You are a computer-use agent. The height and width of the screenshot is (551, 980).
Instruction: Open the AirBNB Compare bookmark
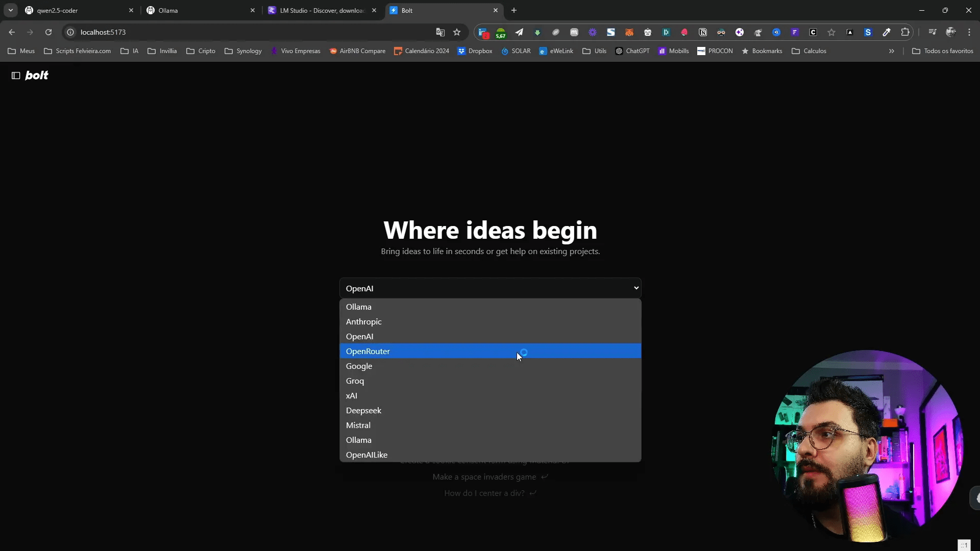click(357, 51)
